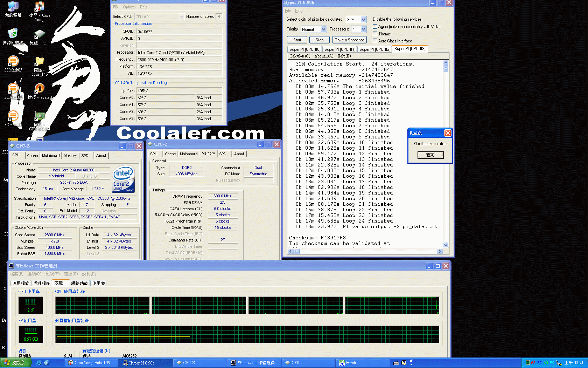Open the cpuz desktop shortcut
This screenshot has width=588, height=368.
pyautogui.click(x=40, y=37)
